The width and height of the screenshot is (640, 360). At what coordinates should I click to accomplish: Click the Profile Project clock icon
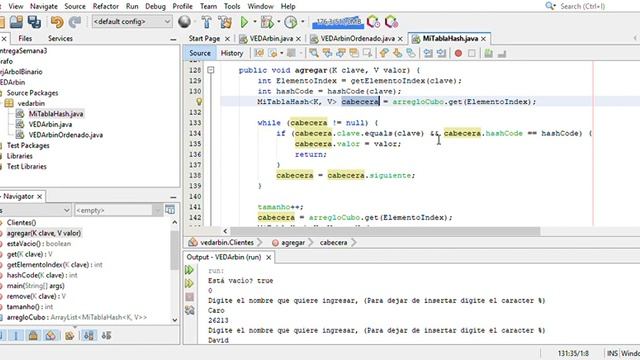pos(291,22)
